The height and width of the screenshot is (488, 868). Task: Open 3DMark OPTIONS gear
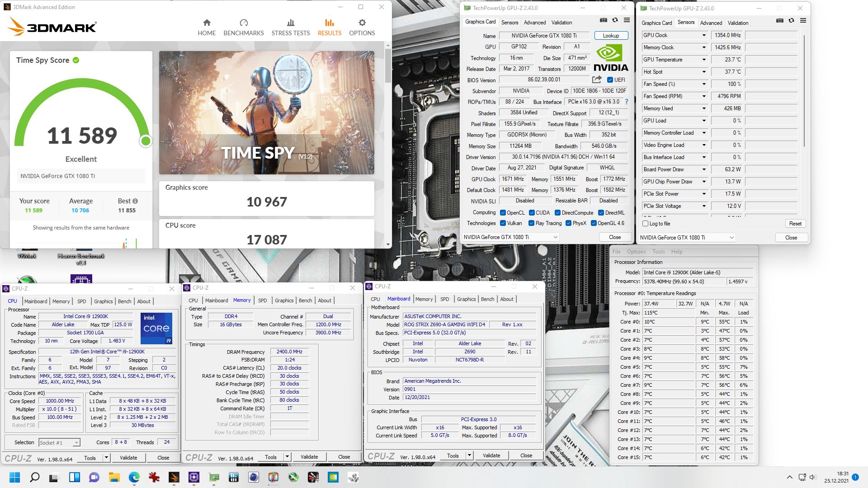(x=362, y=27)
